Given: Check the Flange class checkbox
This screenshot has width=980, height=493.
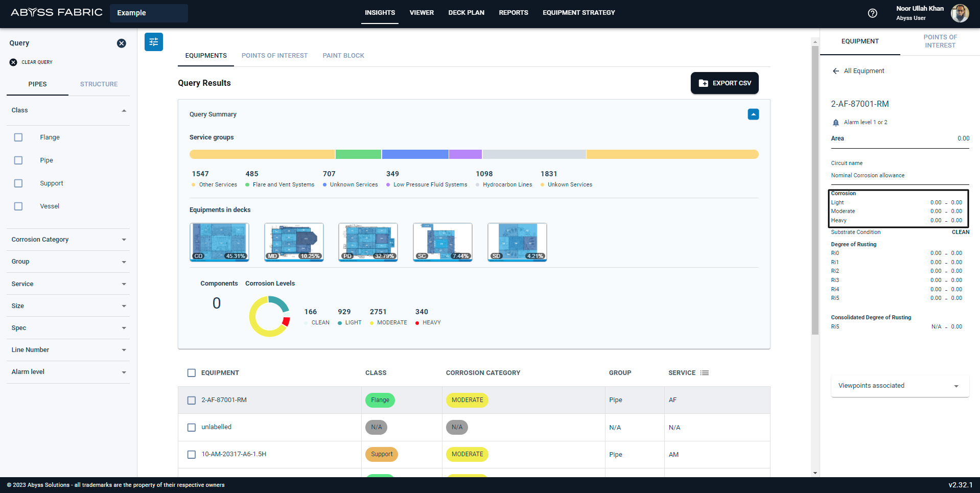Looking at the screenshot, I should coord(18,137).
